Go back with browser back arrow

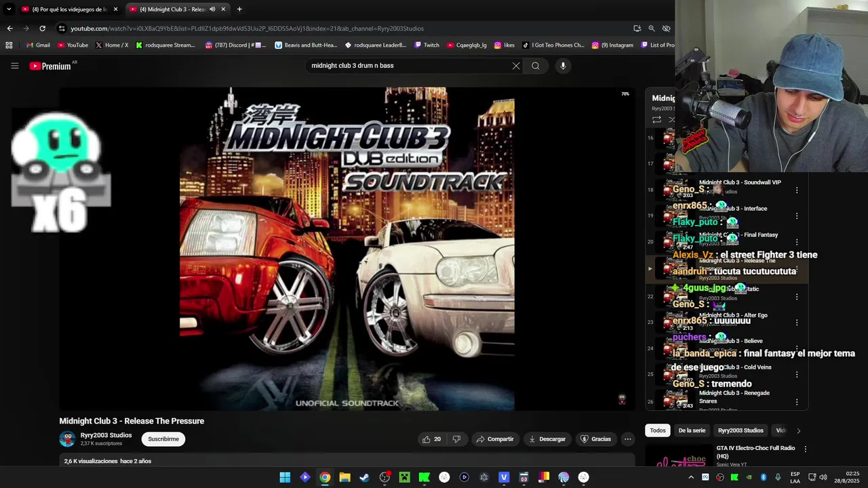tap(9, 28)
